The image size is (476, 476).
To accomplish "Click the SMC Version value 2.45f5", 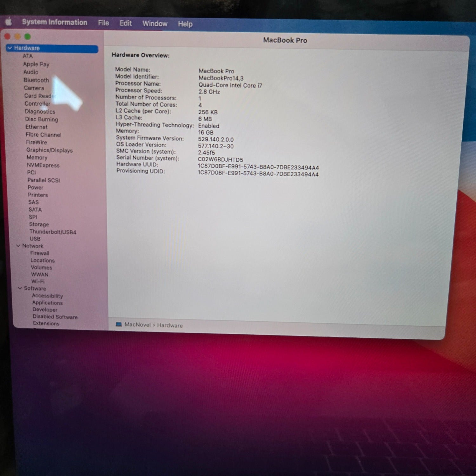I will (206, 153).
